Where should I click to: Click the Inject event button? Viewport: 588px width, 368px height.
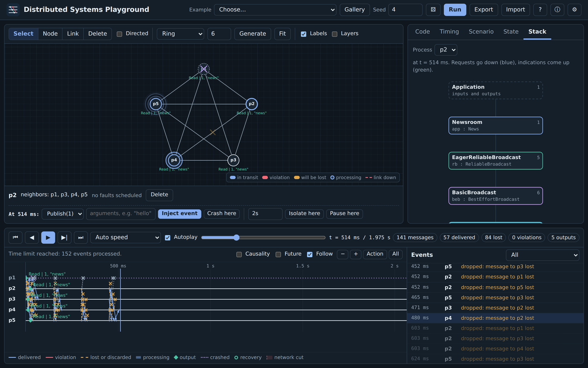tap(180, 213)
